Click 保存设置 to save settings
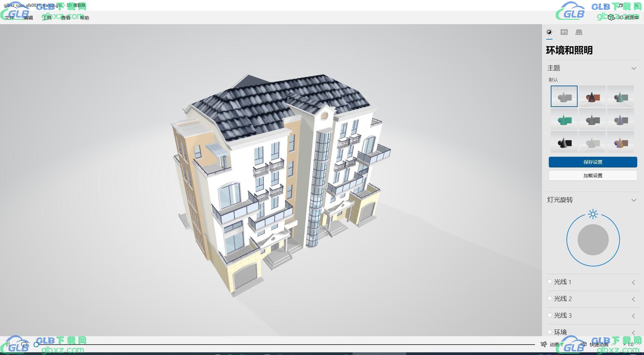Screen dimensions: 644x355 click(x=593, y=162)
